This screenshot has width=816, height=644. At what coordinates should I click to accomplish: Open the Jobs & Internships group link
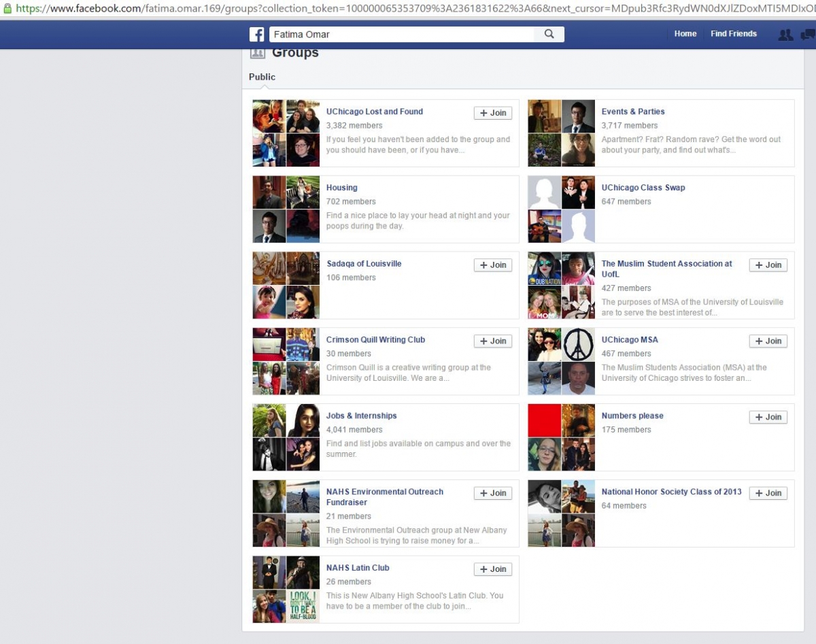pyautogui.click(x=361, y=416)
